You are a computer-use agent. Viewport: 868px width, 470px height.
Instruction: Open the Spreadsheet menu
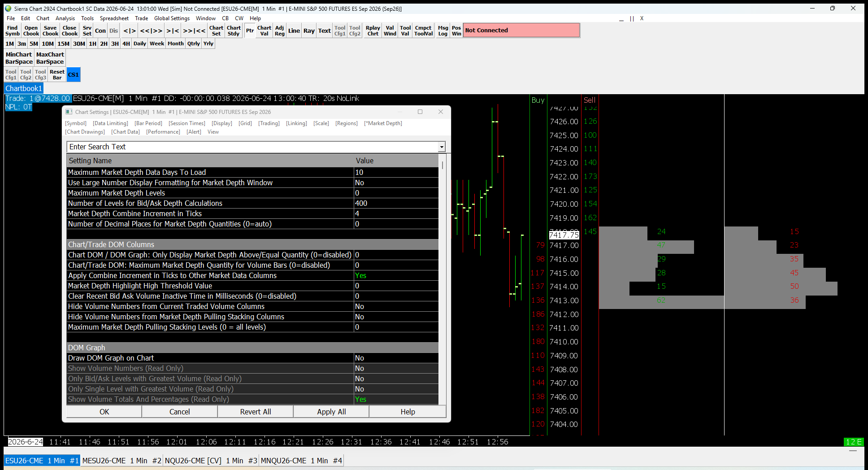point(114,18)
